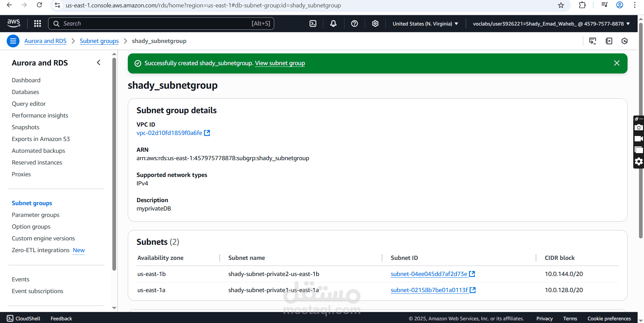Open browser extensions puzzle icon

click(x=582, y=5)
